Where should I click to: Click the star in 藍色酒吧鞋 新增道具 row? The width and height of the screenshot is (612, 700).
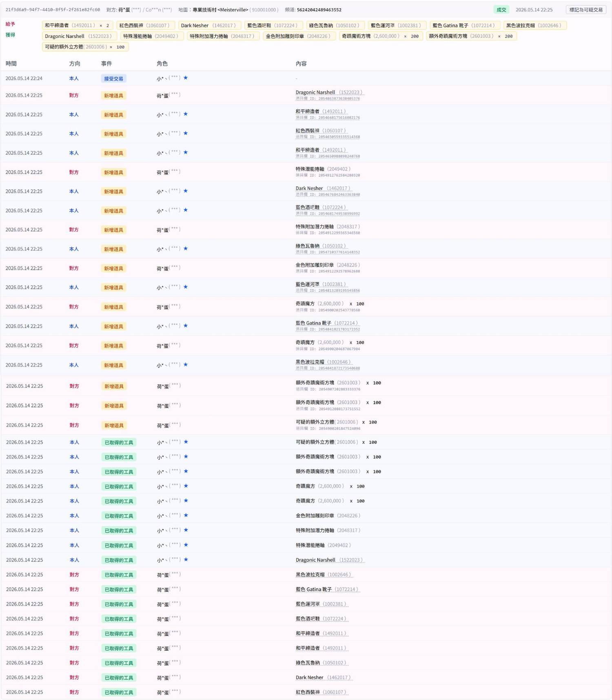coord(186,210)
